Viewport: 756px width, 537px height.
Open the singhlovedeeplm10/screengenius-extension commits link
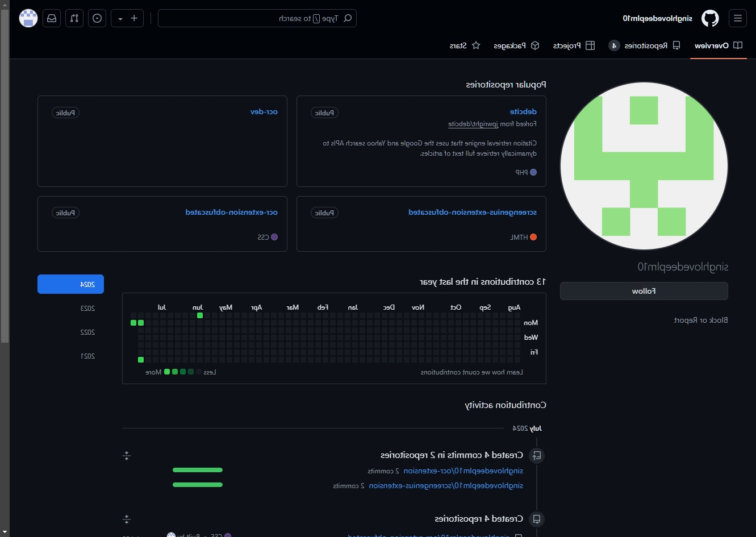click(446, 485)
